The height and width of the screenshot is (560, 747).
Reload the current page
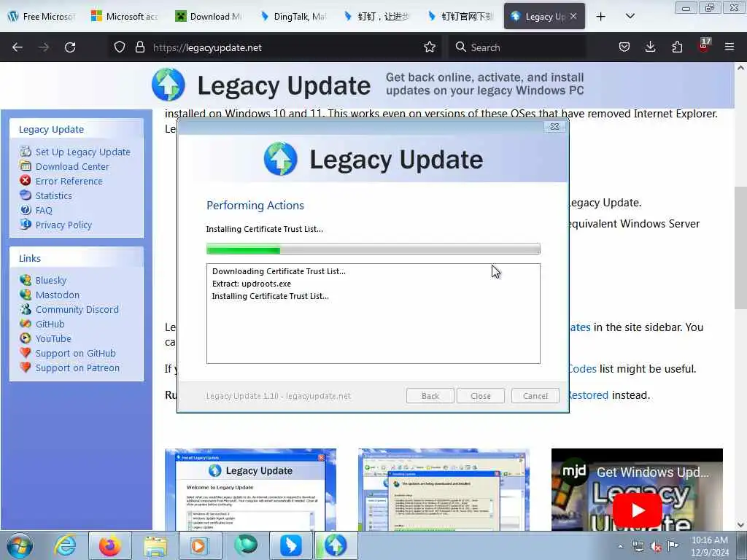(70, 47)
